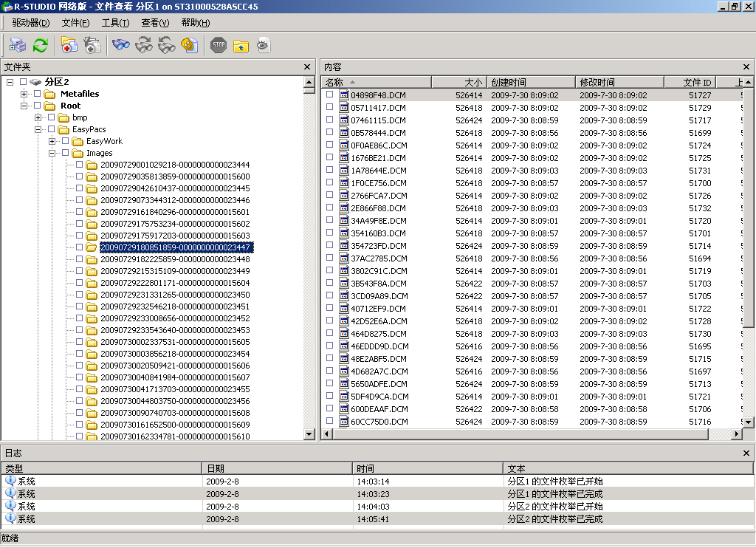Expand the Metafiles node
This screenshot has height=548, width=756.
(24, 94)
